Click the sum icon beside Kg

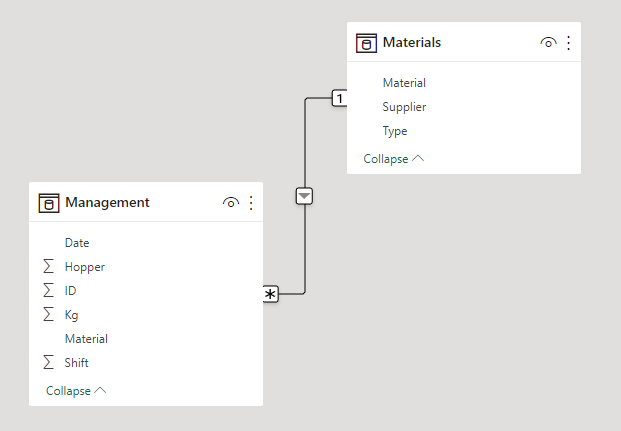click(x=48, y=314)
